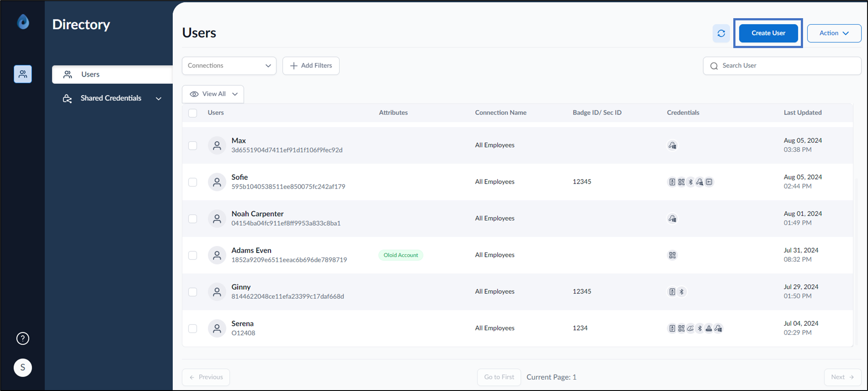Check the box for Noah Carpenter
This screenshot has height=391, width=868.
pos(193,219)
